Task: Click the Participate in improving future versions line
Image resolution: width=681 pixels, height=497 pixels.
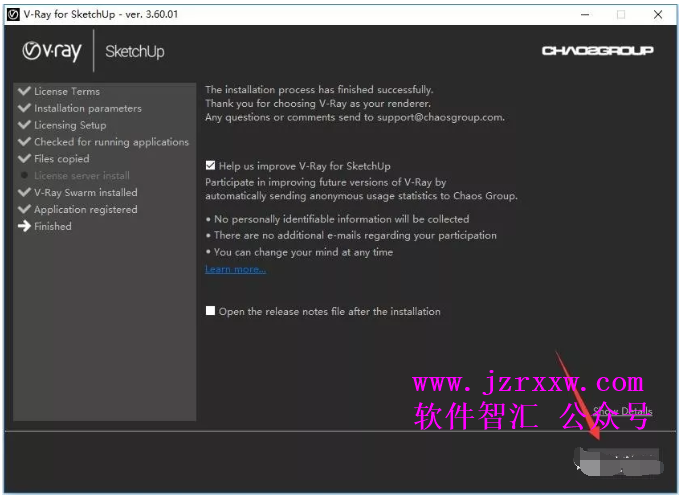Action: coord(326,182)
